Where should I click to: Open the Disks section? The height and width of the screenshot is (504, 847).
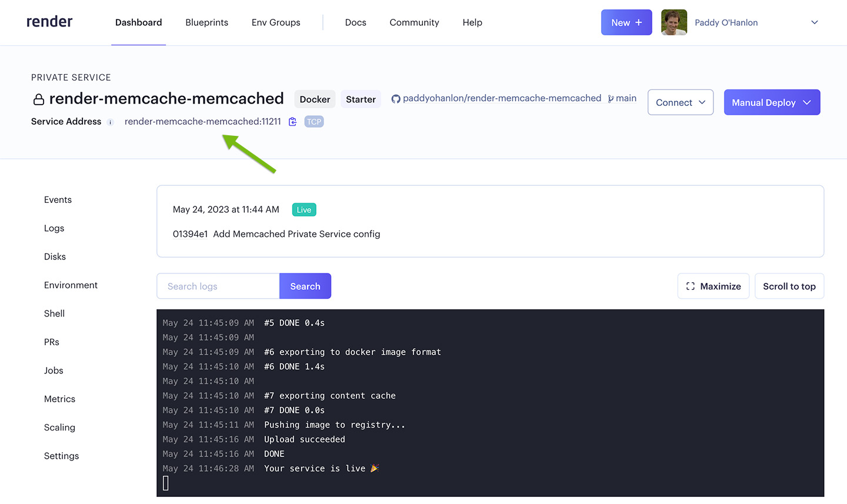[55, 256]
